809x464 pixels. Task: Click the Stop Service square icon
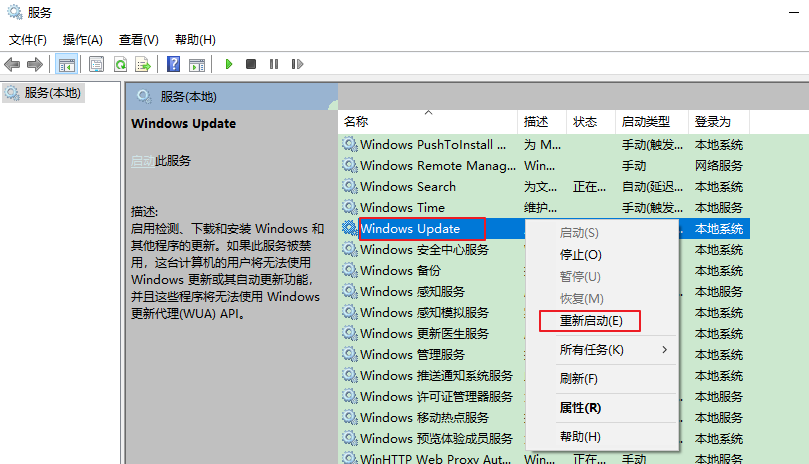(251, 64)
